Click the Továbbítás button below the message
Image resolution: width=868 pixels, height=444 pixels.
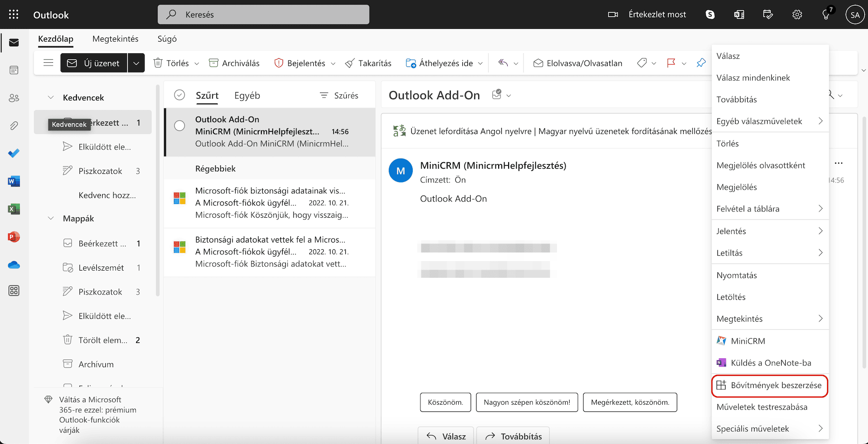point(513,436)
